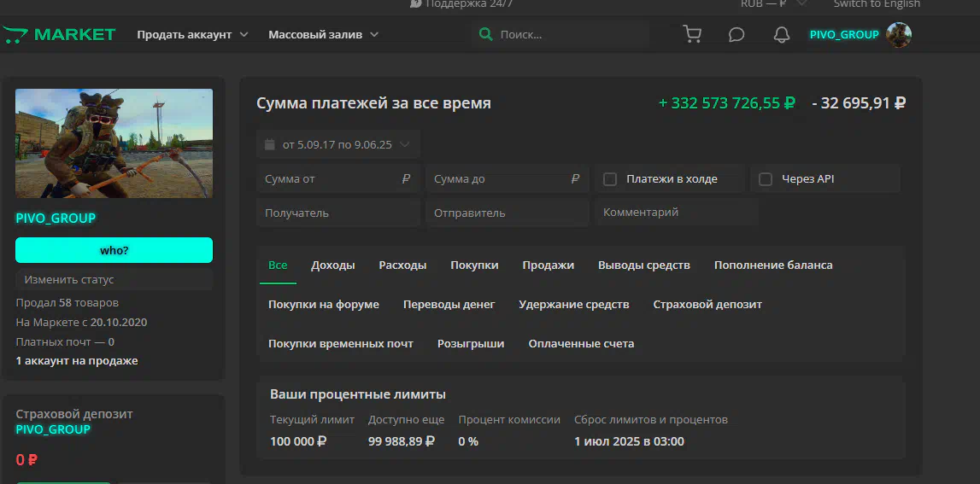Open the notifications bell icon
980x484 pixels.
click(782, 35)
